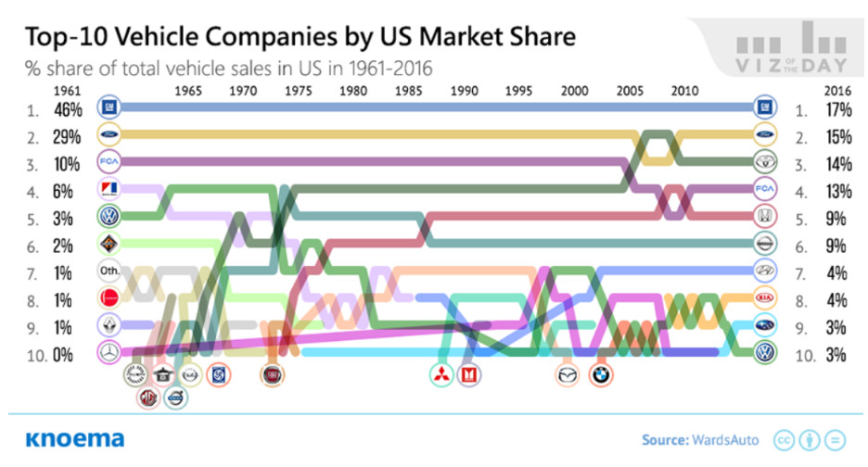868x467 pixels.
Task: Click the GM logo beside 46%
Action: click(x=109, y=107)
